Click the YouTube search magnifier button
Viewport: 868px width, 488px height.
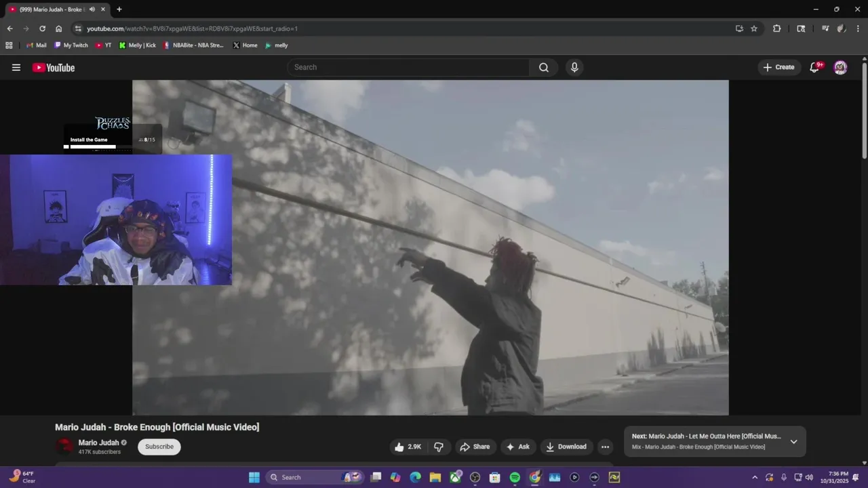tap(544, 67)
